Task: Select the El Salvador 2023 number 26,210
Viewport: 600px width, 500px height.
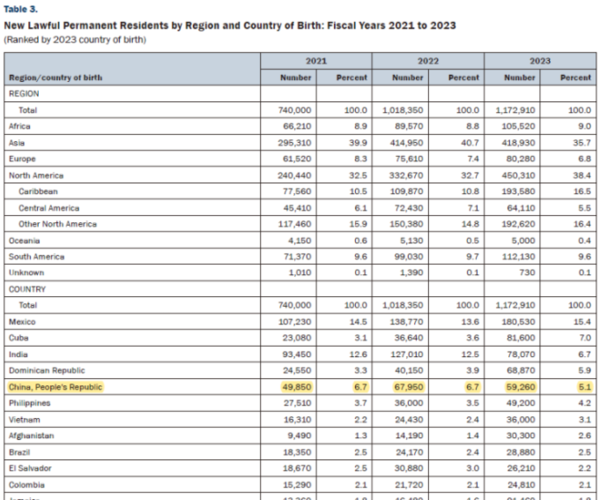Action: click(x=520, y=468)
